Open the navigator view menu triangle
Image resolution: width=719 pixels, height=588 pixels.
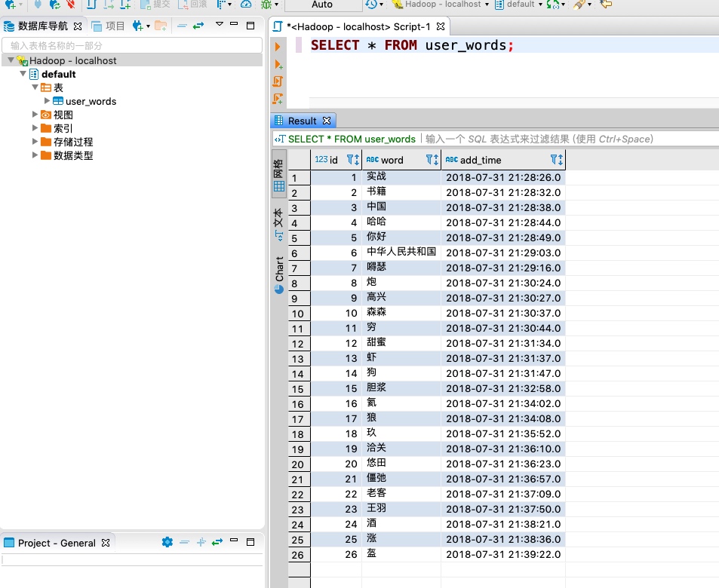coord(220,24)
